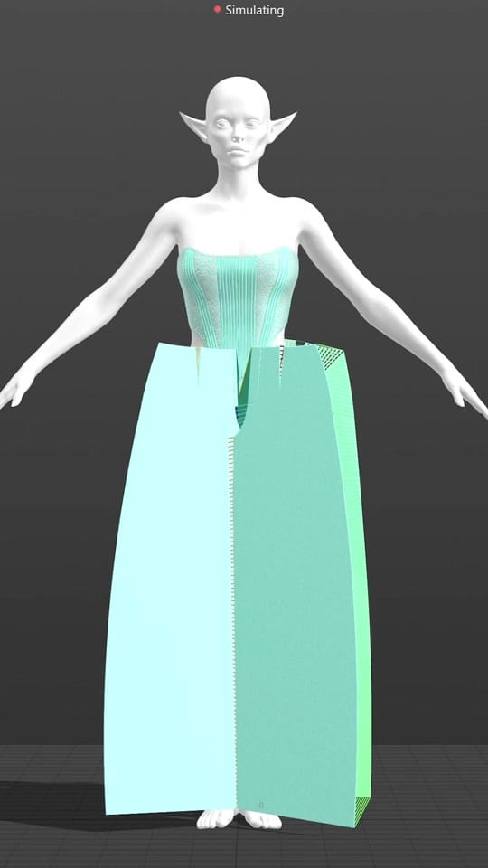Click the hatched mesh corner at skirt bottom
This screenshot has width=488, height=868.
[361, 811]
